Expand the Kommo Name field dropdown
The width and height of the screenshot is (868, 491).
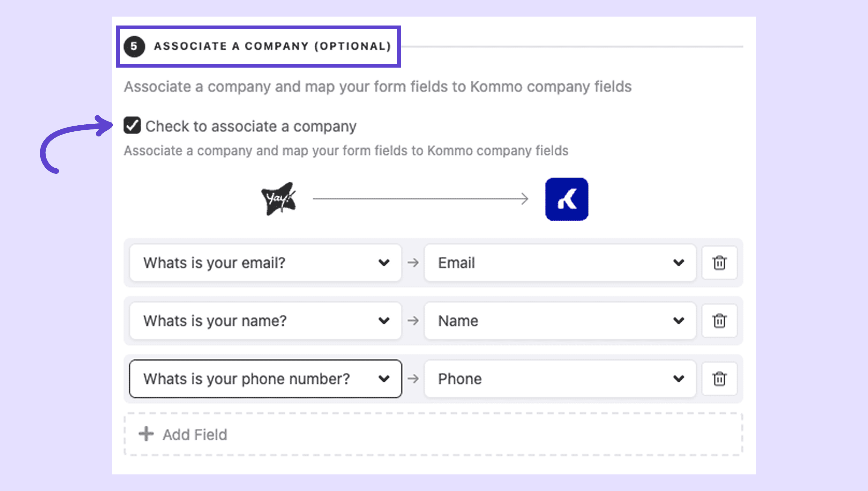[560, 321]
